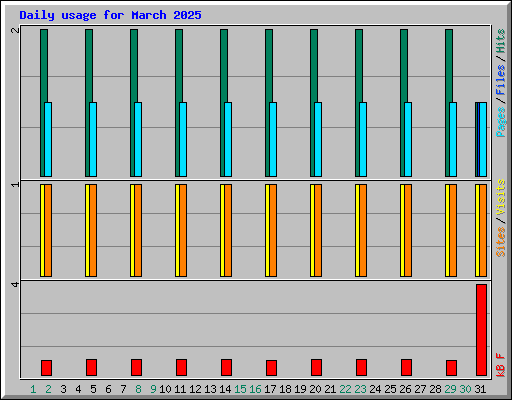
Task: Click day number 15 on the x-axis
Action: (x=240, y=389)
